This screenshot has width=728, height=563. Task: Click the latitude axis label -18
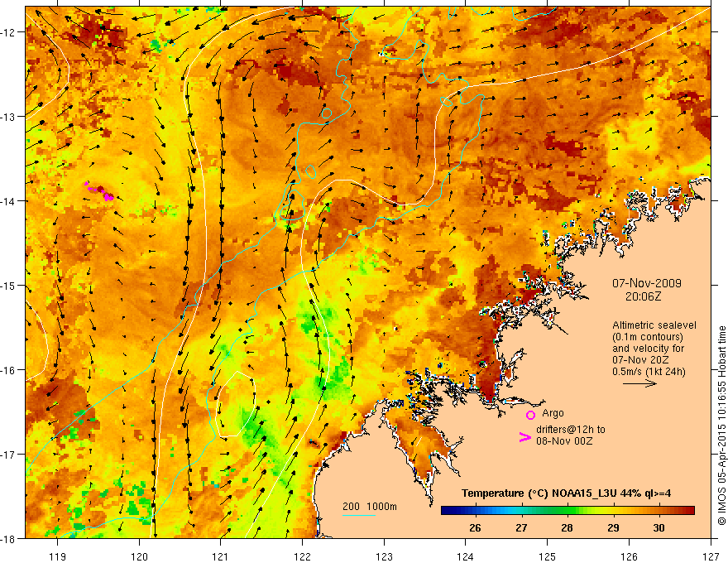(x=9, y=538)
